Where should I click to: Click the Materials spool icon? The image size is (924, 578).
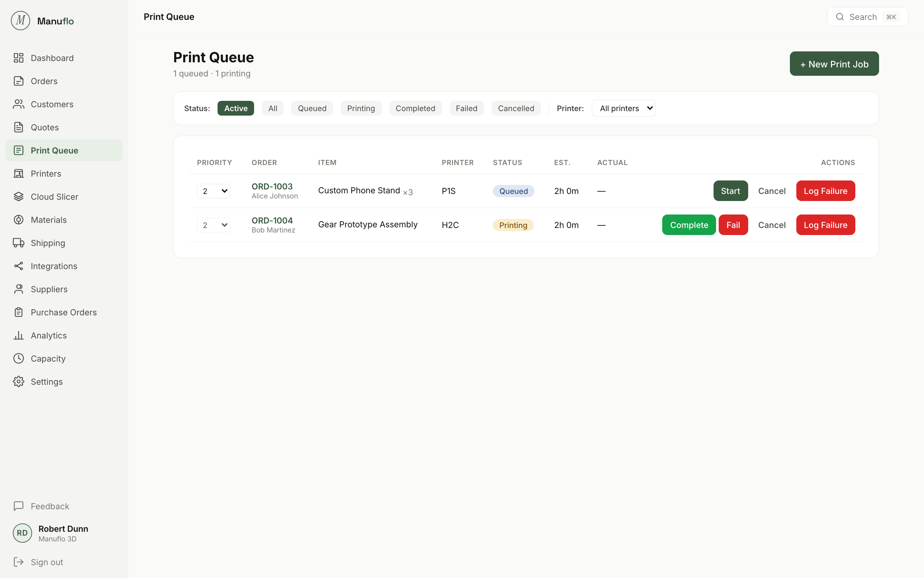pyautogui.click(x=18, y=220)
